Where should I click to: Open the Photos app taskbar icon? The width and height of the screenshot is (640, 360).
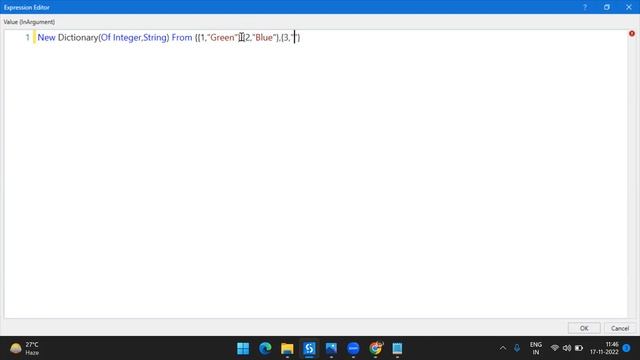tap(331, 349)
